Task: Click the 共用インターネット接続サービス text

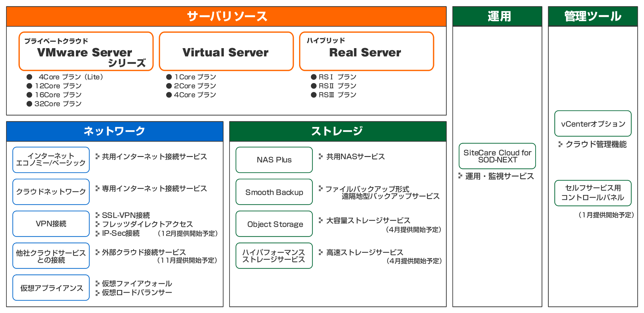Action: point(155,157)
